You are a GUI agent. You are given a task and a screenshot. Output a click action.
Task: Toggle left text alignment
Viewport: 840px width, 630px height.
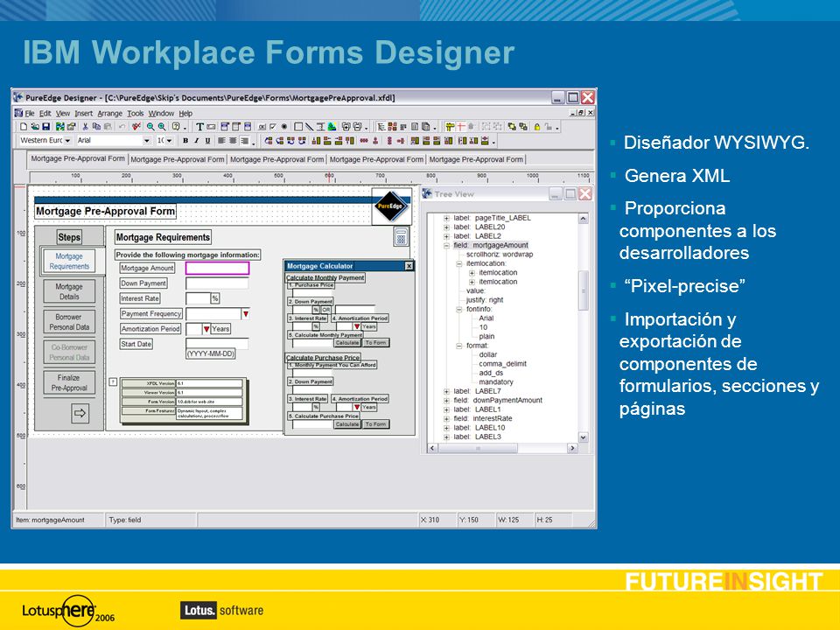pos(221,140)
